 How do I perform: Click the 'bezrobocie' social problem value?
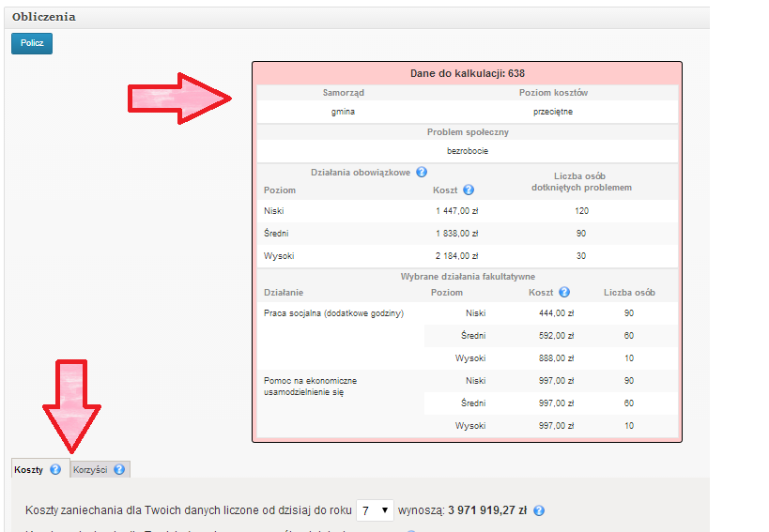click(468, 151)
